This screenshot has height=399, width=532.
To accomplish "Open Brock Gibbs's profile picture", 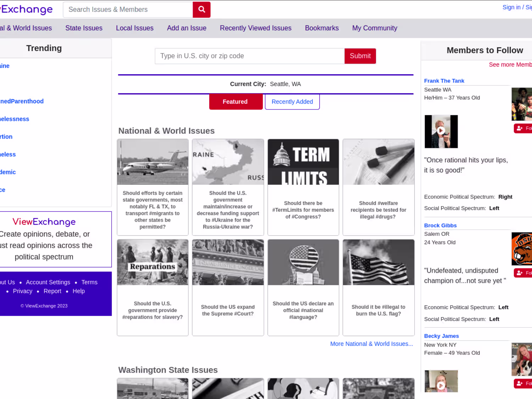I will (x=522, y=249).
